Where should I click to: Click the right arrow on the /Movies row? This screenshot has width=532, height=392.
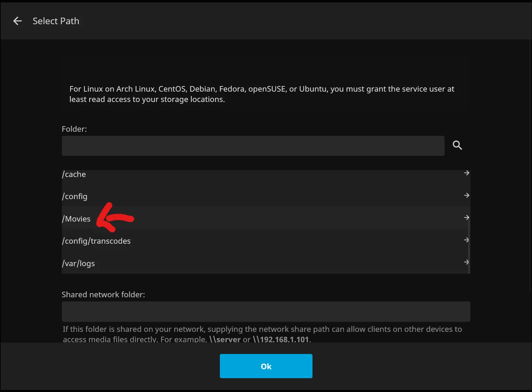coord(466,217)
